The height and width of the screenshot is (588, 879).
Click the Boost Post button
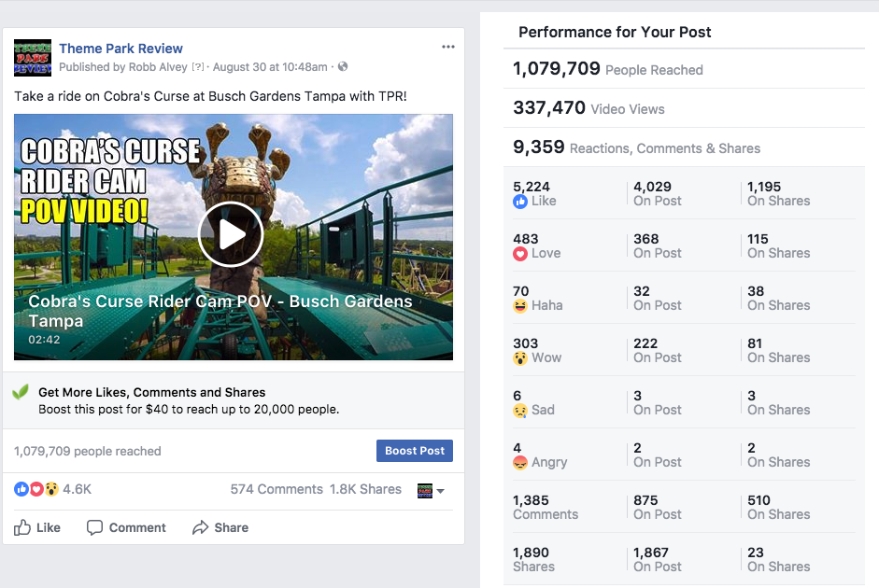coord(414,451)
